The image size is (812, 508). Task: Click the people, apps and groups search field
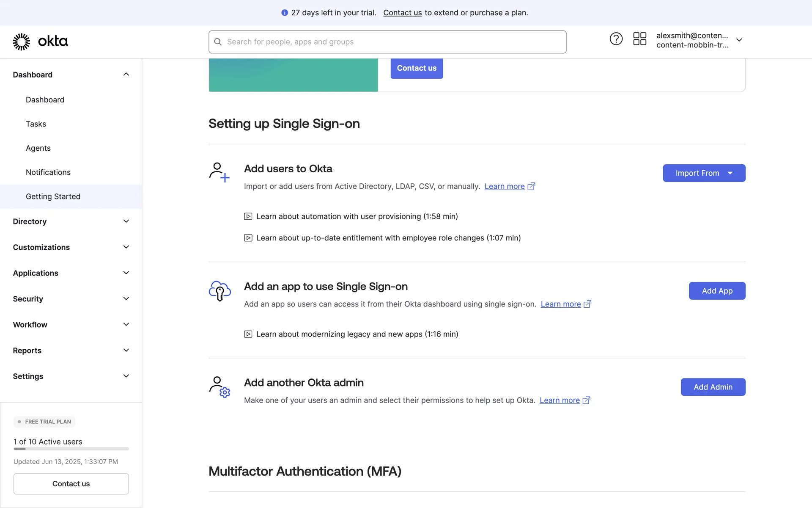[387, 42]
